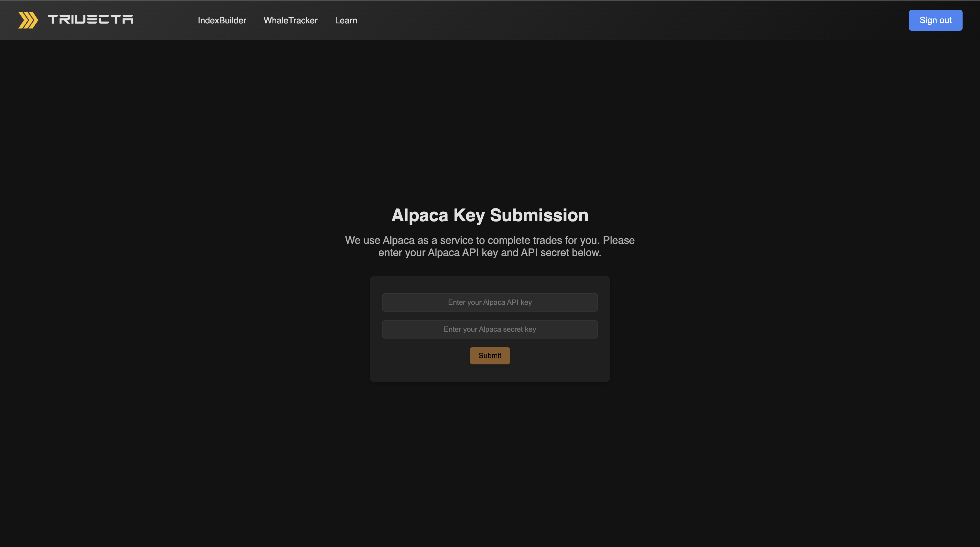Click the yellow triple-chevron Trivecta logo icon
The height and width of the screenshot is (547, 980).
(28, 20)
